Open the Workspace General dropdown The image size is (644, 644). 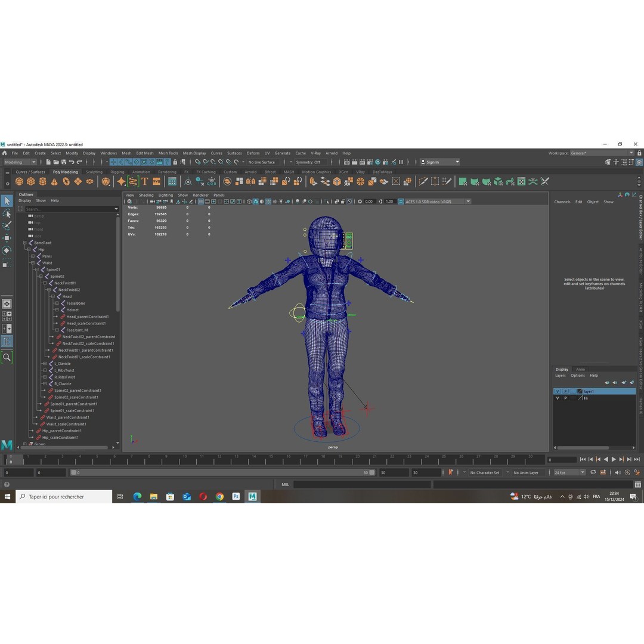602,153
